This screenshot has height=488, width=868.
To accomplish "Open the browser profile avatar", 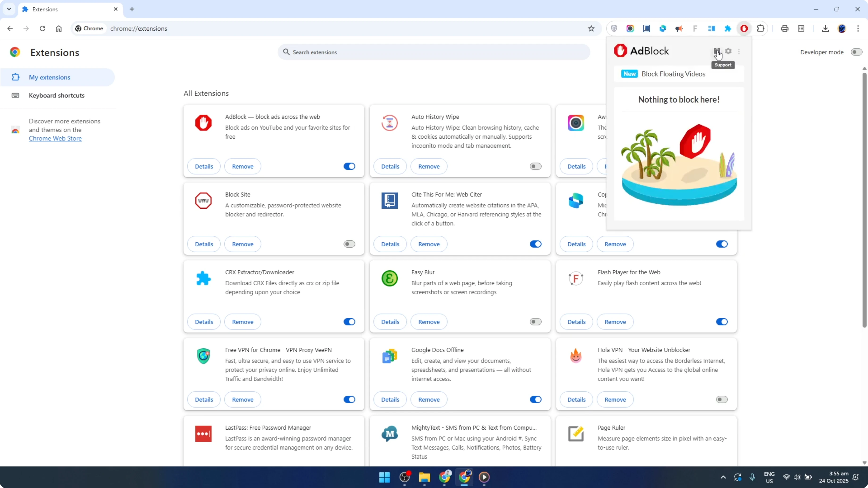I will pyautogui.click(x=842, y=28).
